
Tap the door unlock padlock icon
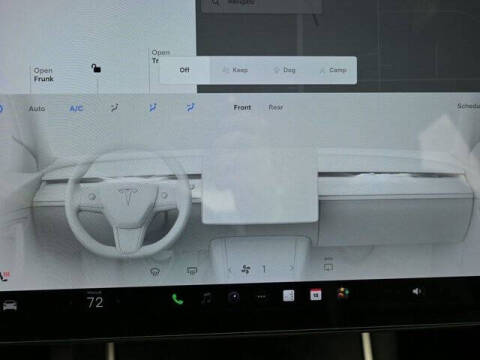click(96, 68)
